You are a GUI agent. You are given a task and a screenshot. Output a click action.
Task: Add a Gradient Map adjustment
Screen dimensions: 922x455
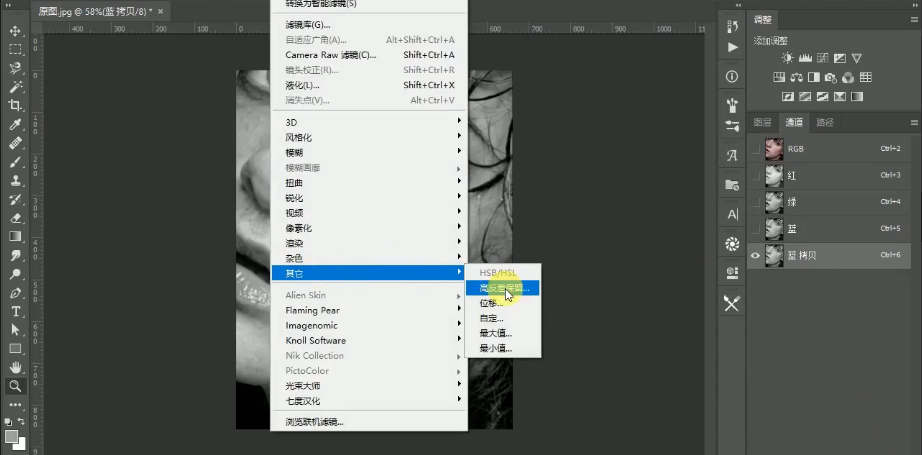click(857, 96)
